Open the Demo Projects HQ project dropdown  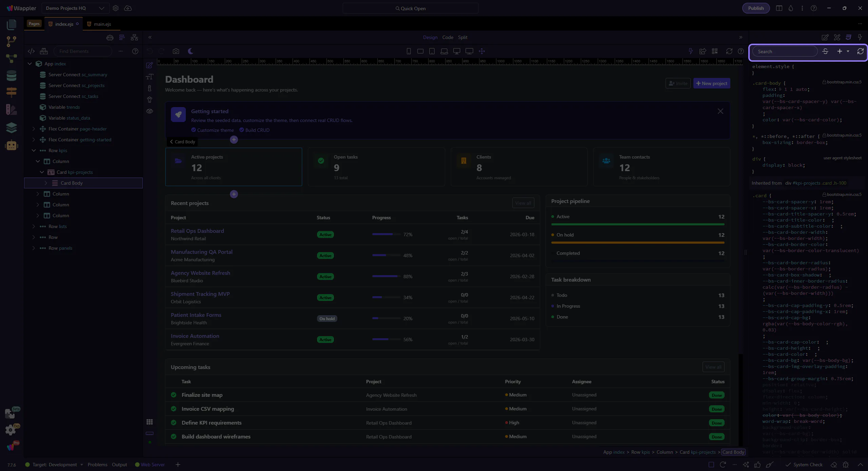(75, 8)
